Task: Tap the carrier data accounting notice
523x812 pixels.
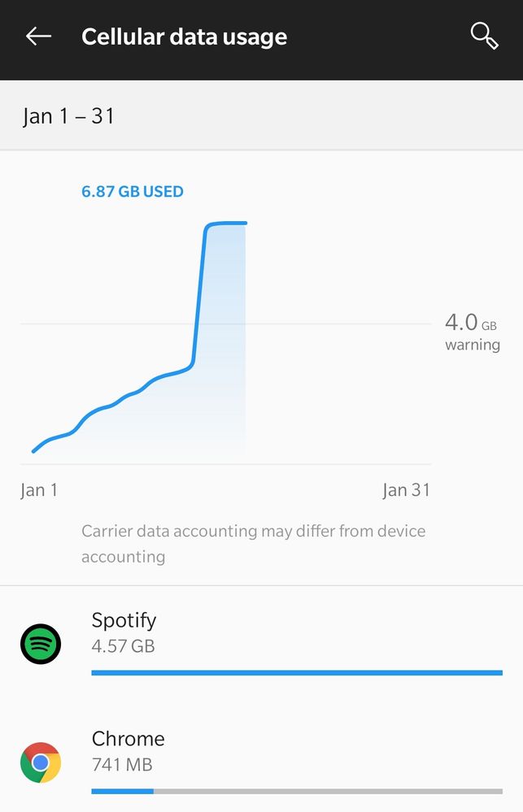Action: point(253,544)
